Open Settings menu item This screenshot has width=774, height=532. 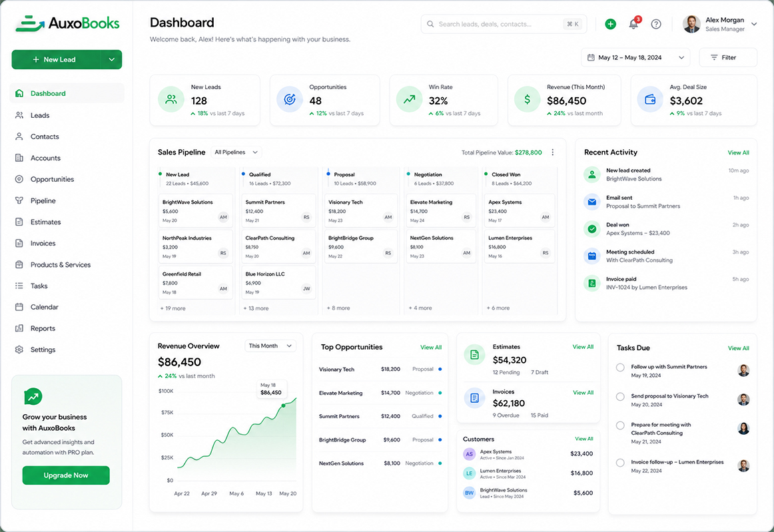[x=67, y=350]
